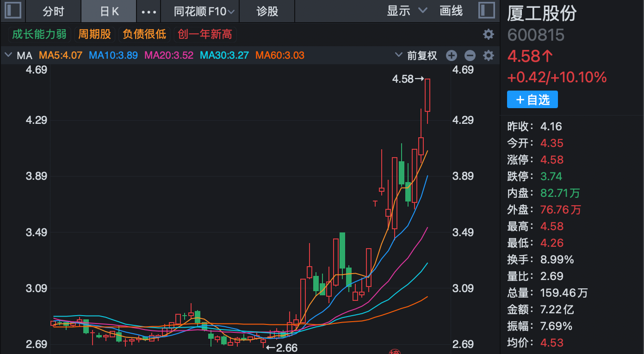Click the round marker icon below chart
Image resolution: width=644 pixels, height=354 pixels.
tap(395, 352)
